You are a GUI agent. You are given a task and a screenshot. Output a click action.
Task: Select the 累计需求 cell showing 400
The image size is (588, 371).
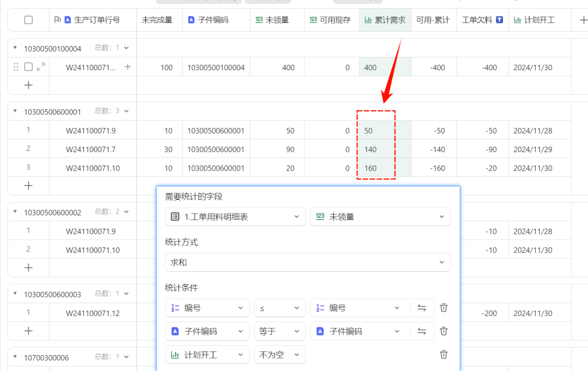click(385, 67)
